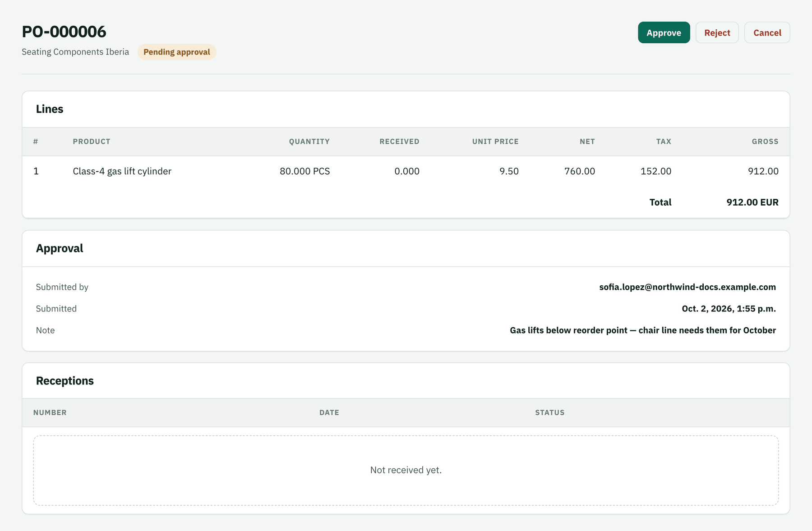Screen dimensions: 812x531
Task: Cancel purchase order PO-000006
Action: click(767, 32)
